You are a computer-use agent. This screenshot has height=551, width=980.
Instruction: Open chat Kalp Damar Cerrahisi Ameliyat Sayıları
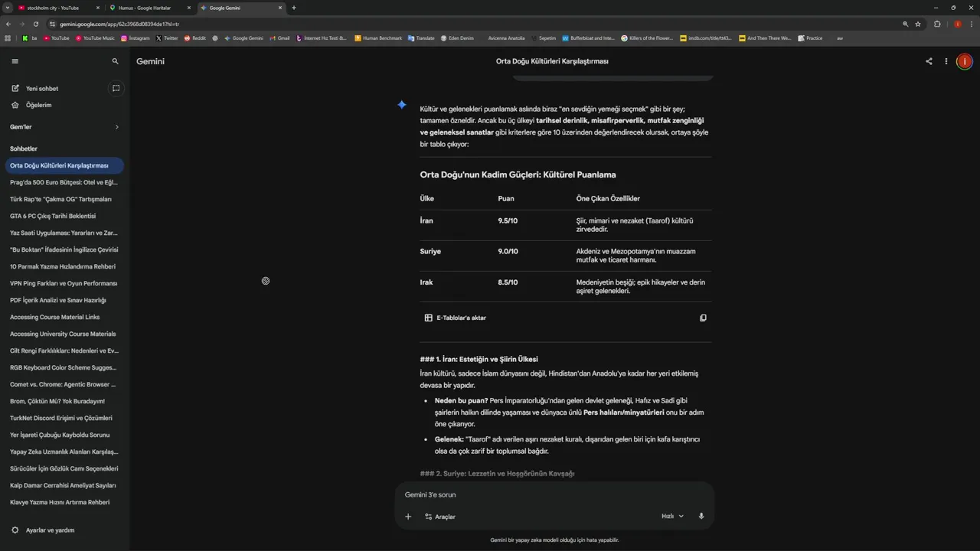click(64, 485)
